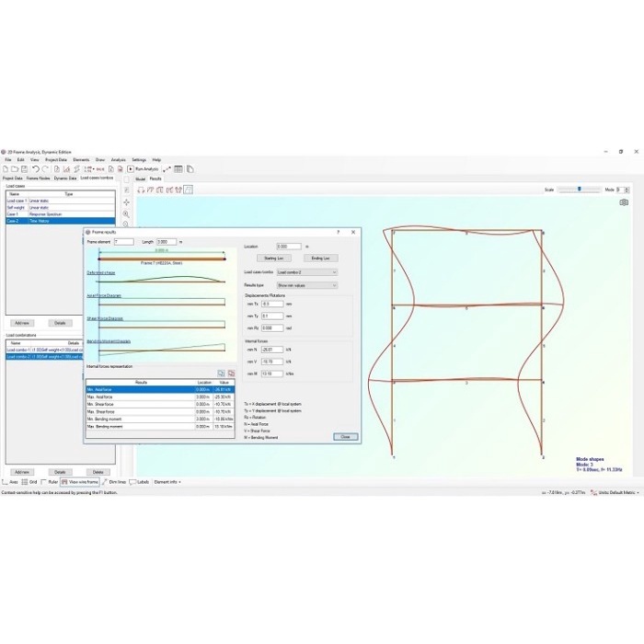Open the Element info dropdown

(x=167, y=482)
